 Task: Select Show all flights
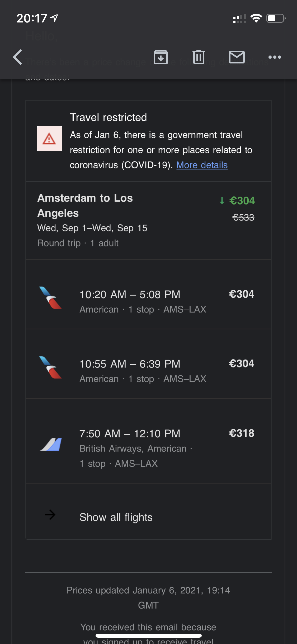click(116, 517)
